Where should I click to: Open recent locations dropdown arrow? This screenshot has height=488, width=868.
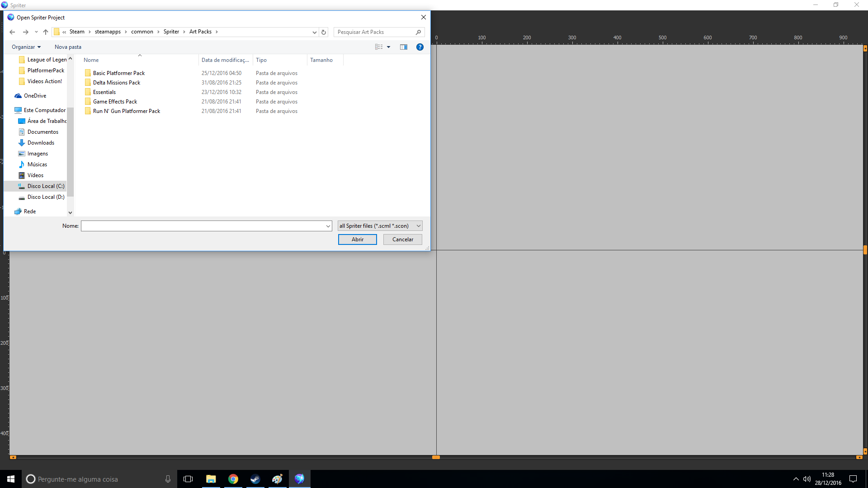(36, 32)
